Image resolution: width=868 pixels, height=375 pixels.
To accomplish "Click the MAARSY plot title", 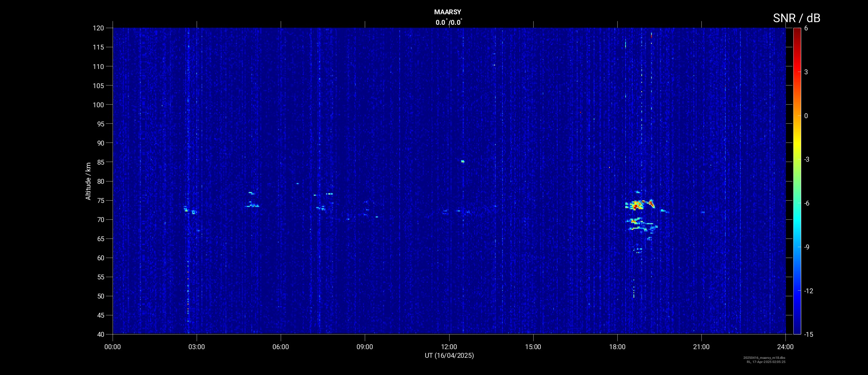I will 447,12.
